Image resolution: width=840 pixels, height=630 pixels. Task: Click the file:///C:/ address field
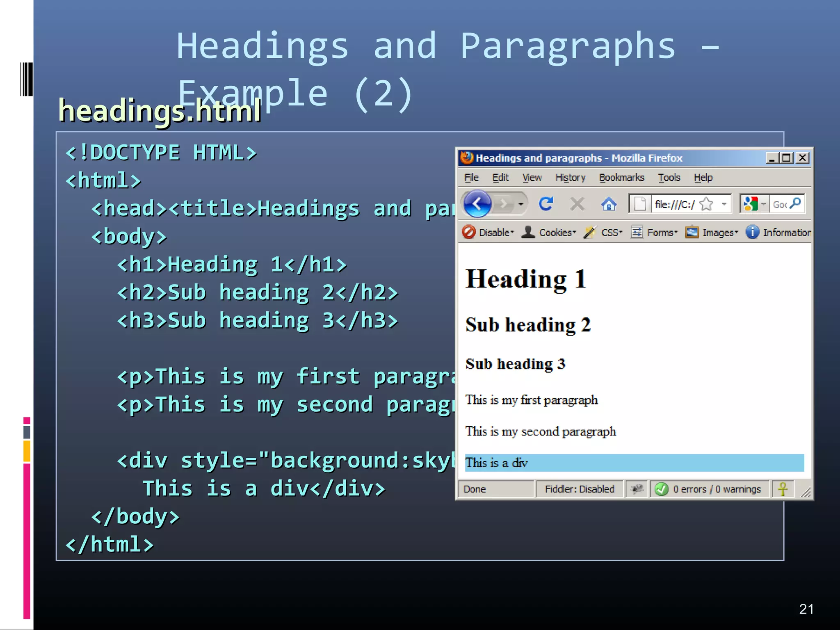674,204
